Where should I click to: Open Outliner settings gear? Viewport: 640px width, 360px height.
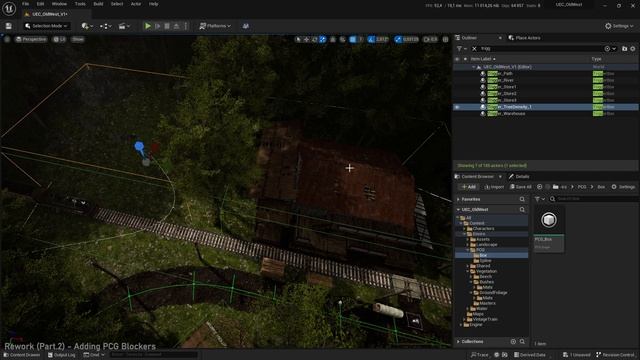(x=633, y=49)
